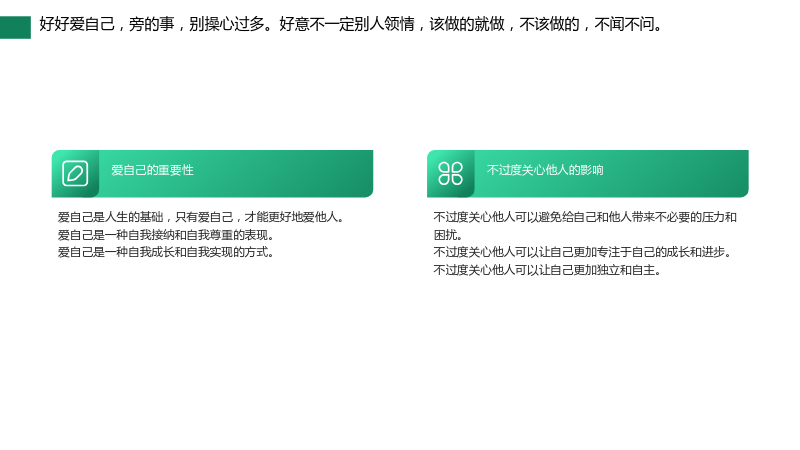Click the line about 更加独立和自主
800x450 pixels.
(548, 270)
